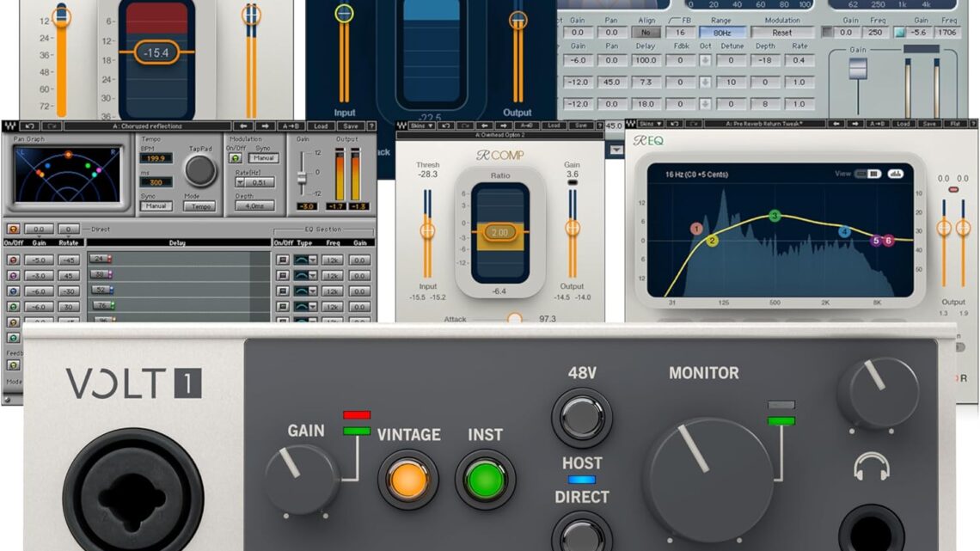Viewport: 980px width, 551px height.
Task: Click EQ band 4 blue node
Action: 845,231
